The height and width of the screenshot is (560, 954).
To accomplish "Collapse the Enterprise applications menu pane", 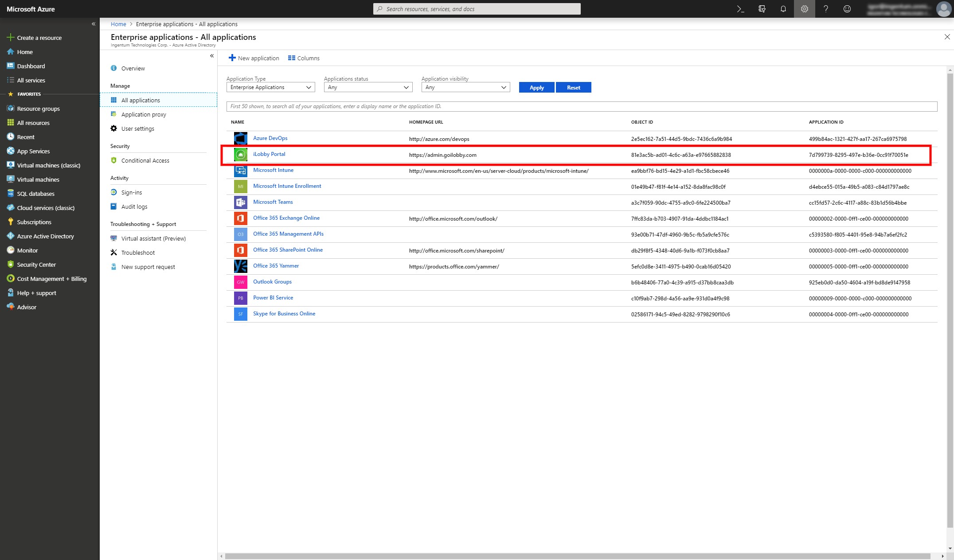I will pos(212,56).
